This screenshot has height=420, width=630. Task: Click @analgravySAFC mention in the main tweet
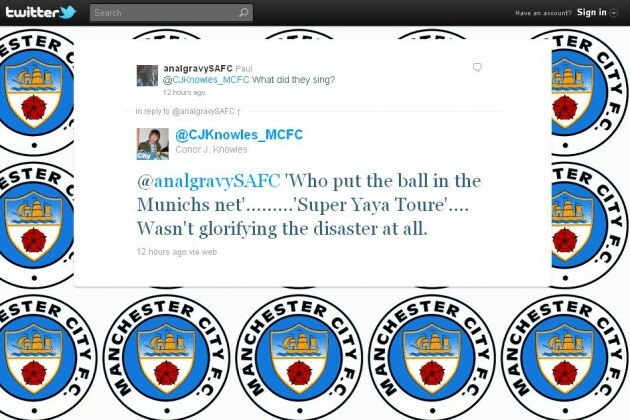click(x=208, y=181)
